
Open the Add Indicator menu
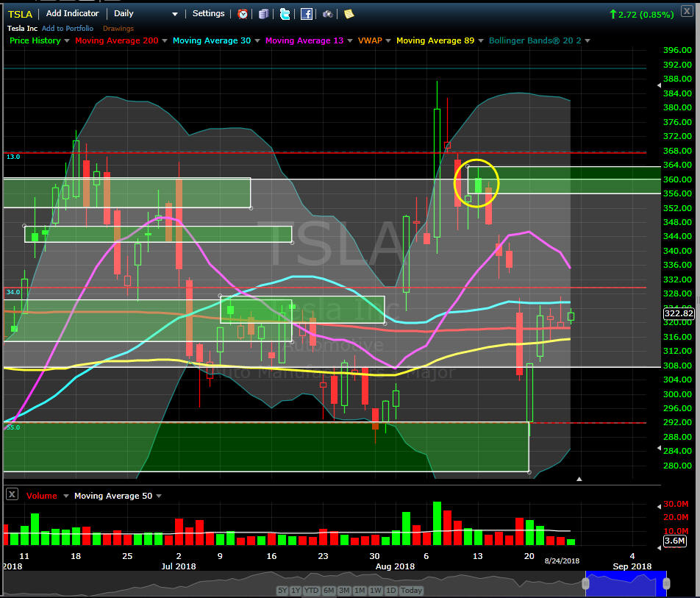tap(72, 13)
